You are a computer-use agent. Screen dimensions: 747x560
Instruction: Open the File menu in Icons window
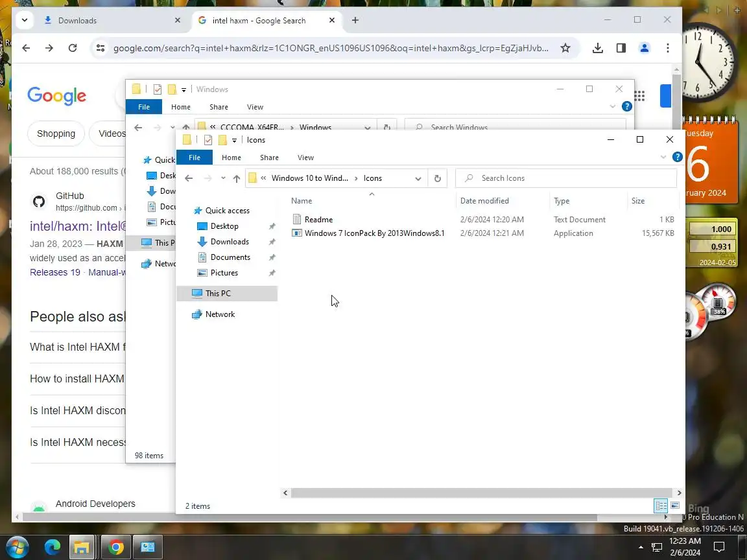pyautogui.click(x=195, y=157)
